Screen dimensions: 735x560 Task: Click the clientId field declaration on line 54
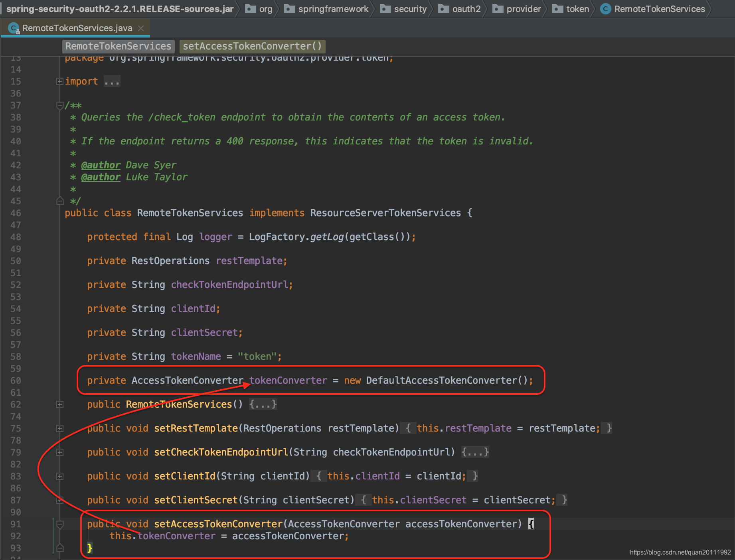(x=193, y=309)
